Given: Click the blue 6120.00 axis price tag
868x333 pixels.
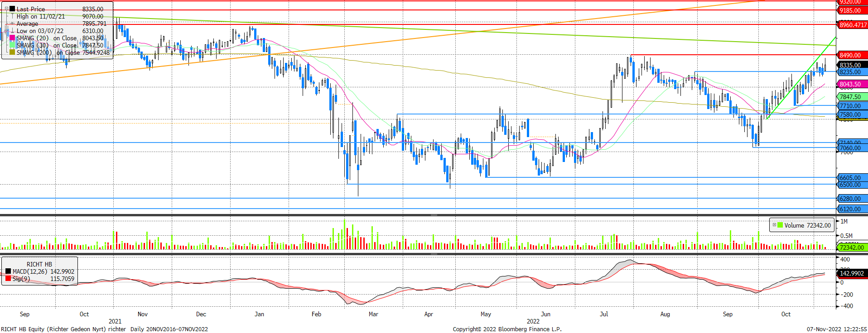Looking at the screenshot, I should (851, 209).
